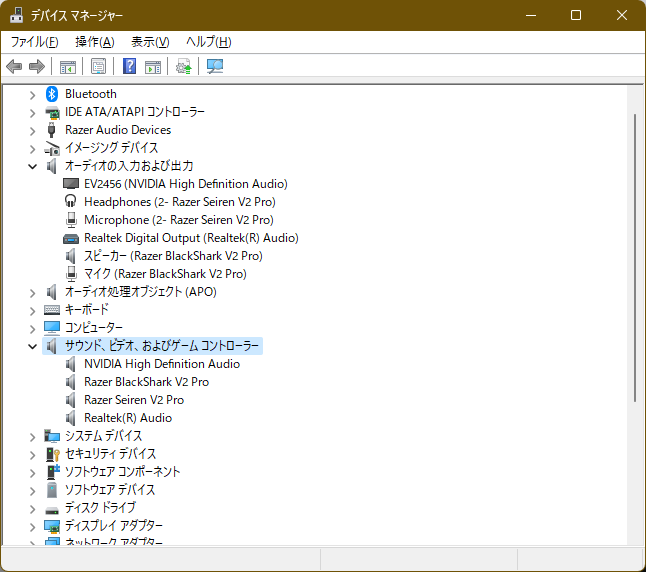This screenshot has width=646, height=572.
Task: Collapse the オーディオの入力および出力 node
Action: click(33, 166)
